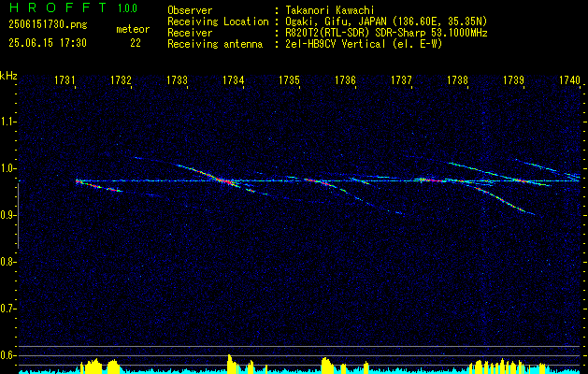Click the descending echo trail ending near 1739
This screenshot has height=374, width=588.
[505, 201]
